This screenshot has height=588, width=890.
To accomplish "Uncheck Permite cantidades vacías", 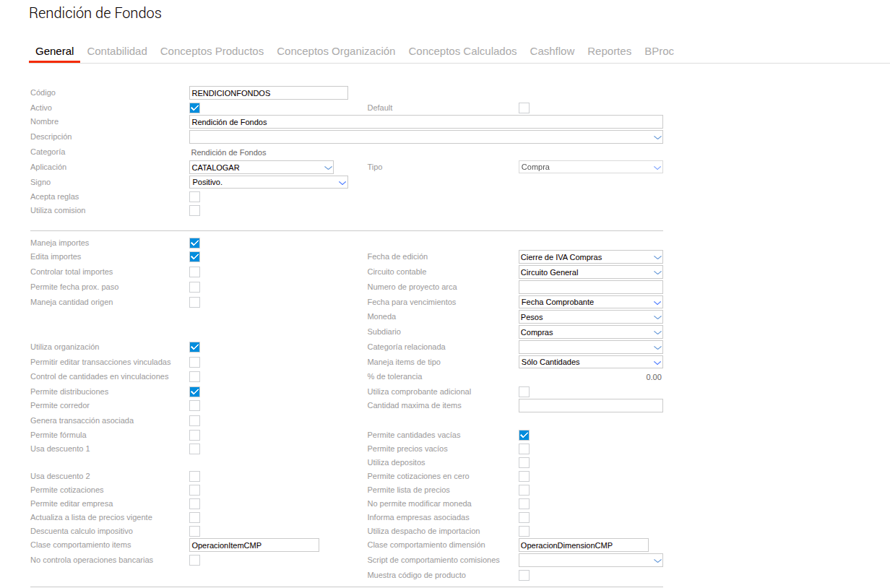I will tap(524, 435).
